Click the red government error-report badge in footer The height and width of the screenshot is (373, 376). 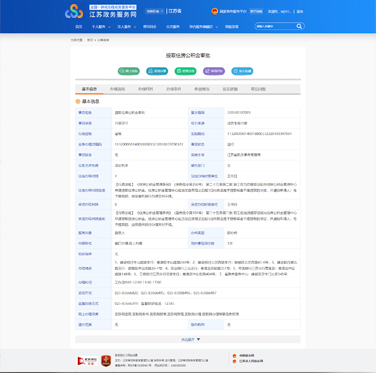click(87, 361)
